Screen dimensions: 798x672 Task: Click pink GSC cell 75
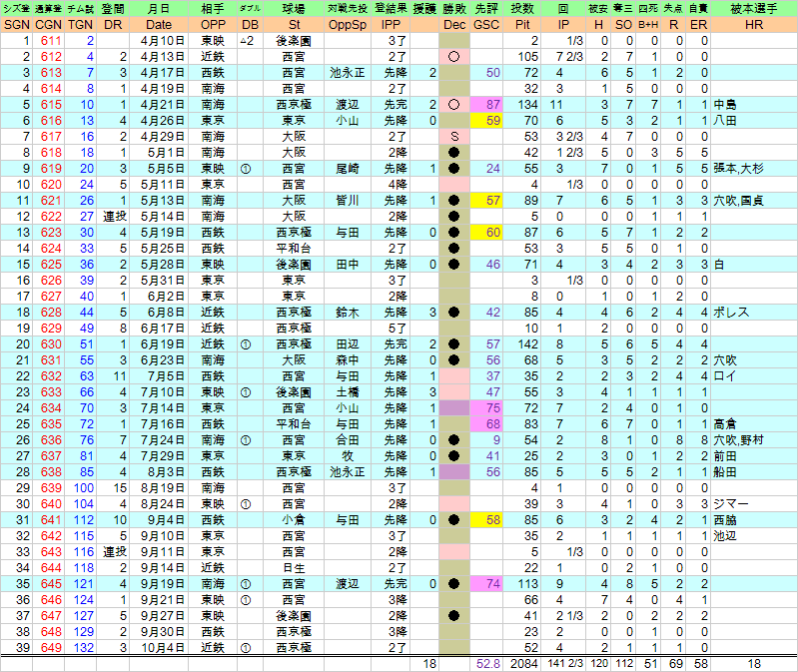[486, 408]
